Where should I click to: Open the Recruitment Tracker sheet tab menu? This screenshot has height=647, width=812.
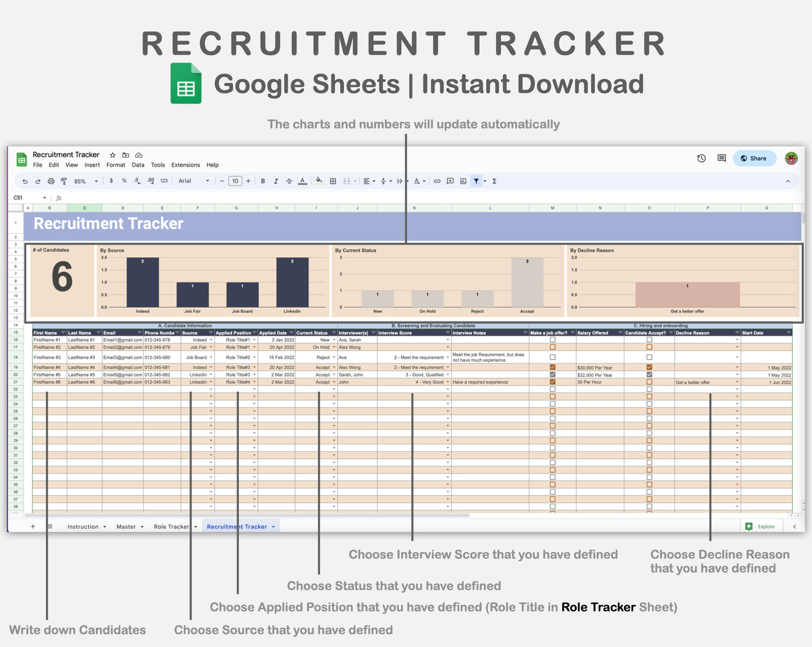(272, 526)
